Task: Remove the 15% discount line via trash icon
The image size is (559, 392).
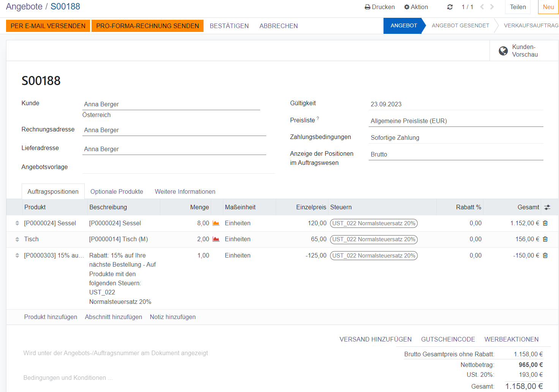Action: (545, 256)
